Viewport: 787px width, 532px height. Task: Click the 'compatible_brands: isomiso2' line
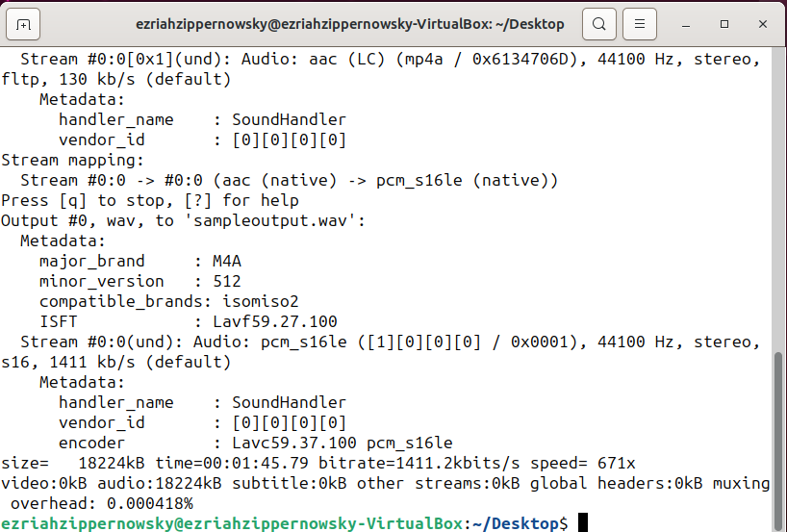click(x=169, y=302)
